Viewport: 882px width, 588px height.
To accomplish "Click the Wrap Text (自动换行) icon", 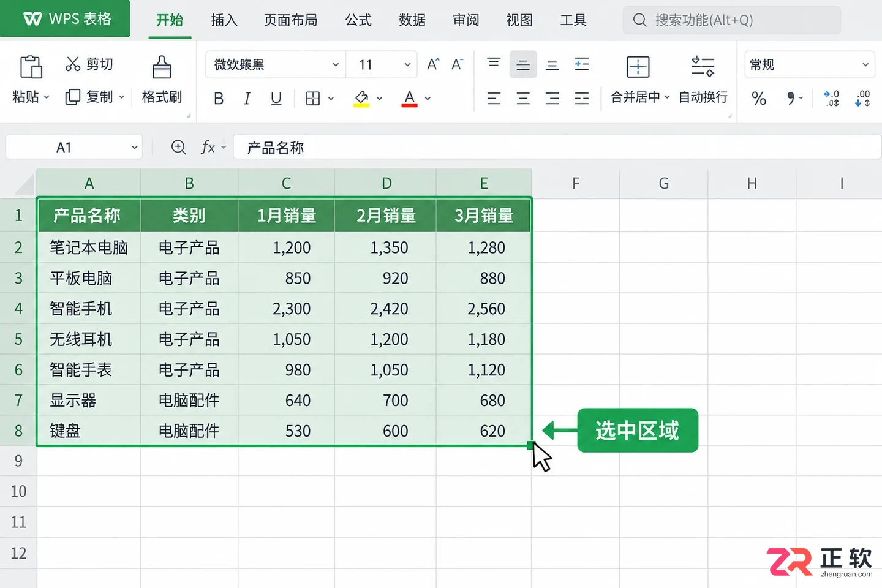I will pyautogui.click(x=703, y=66).
